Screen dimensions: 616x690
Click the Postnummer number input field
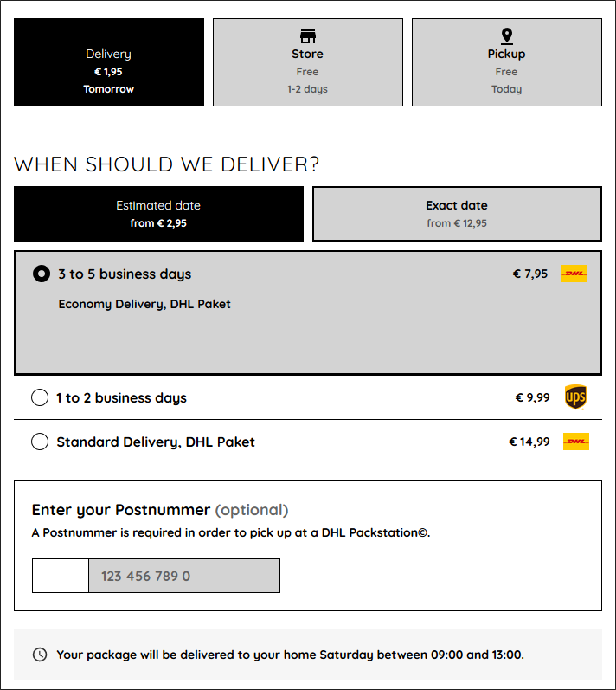coord(184,576)
